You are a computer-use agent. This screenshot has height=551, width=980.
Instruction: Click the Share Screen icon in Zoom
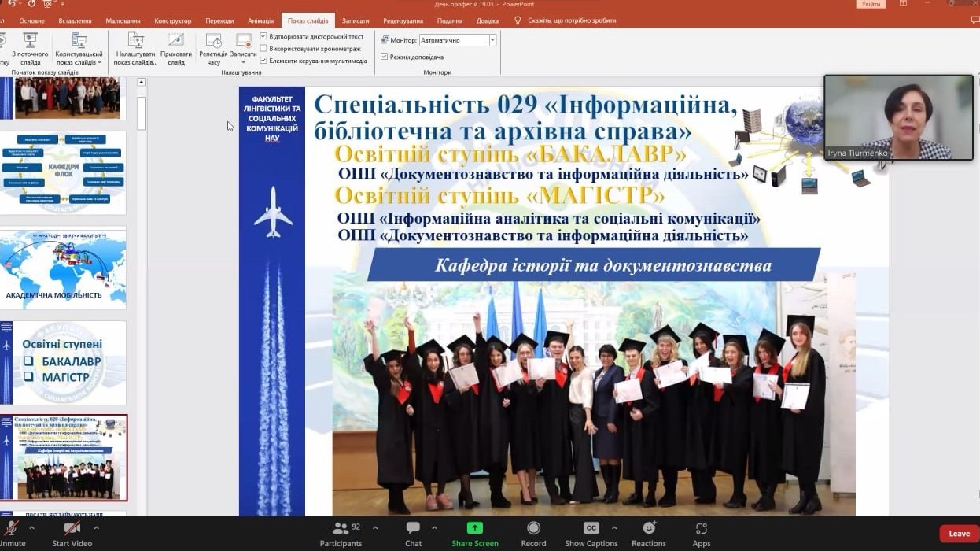tap(474, 528)
